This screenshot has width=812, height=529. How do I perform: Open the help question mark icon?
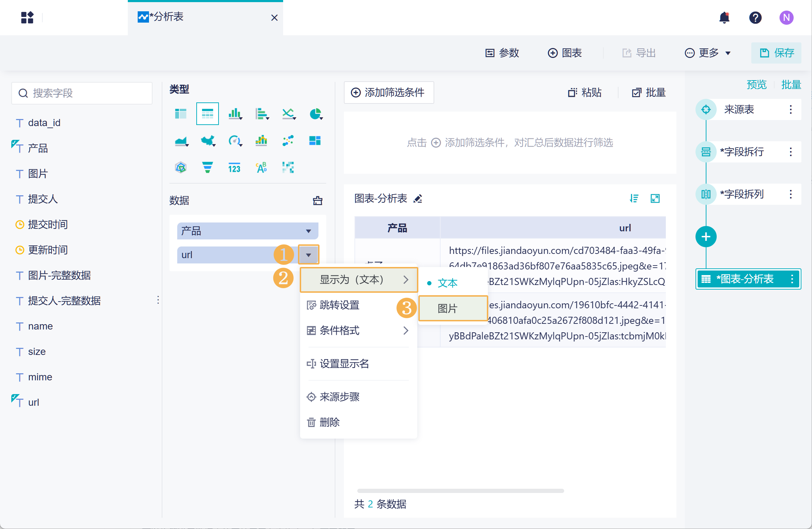tap(756, 17)
